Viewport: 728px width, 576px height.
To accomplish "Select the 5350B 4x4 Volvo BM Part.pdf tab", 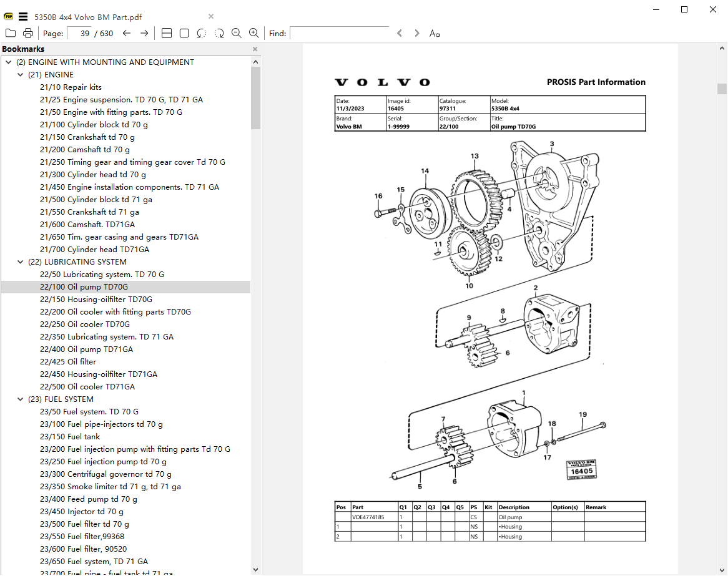I will pyautogui.click(x=88, y=17).
